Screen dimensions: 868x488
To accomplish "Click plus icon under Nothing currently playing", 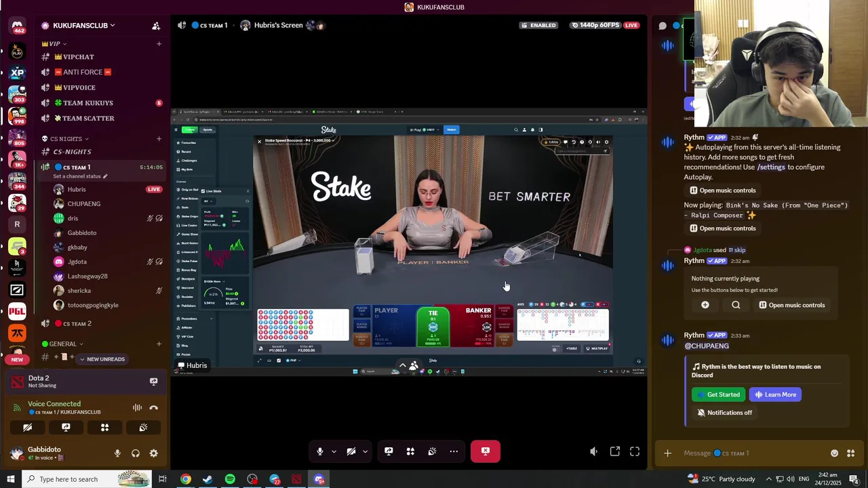I will [705, 305].
